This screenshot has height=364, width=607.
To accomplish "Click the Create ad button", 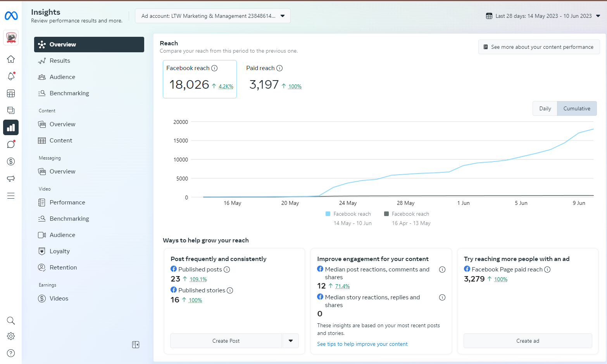I will click(528, 341).
